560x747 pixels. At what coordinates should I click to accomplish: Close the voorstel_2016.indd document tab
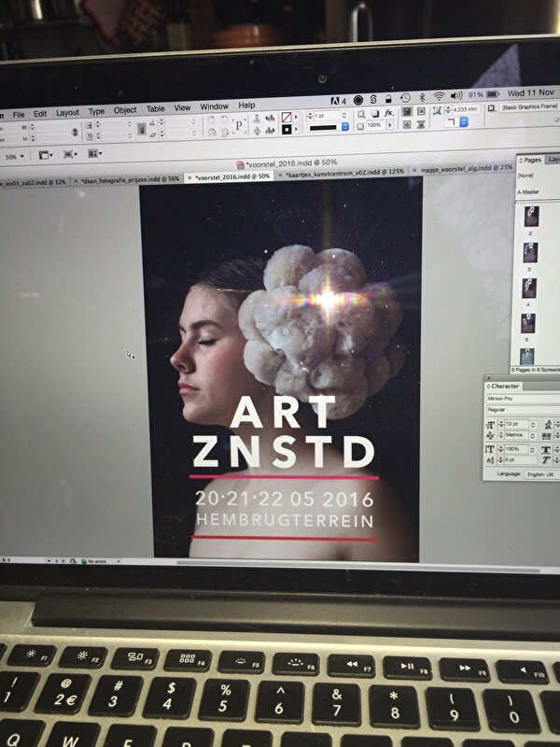tap(189, 177)
